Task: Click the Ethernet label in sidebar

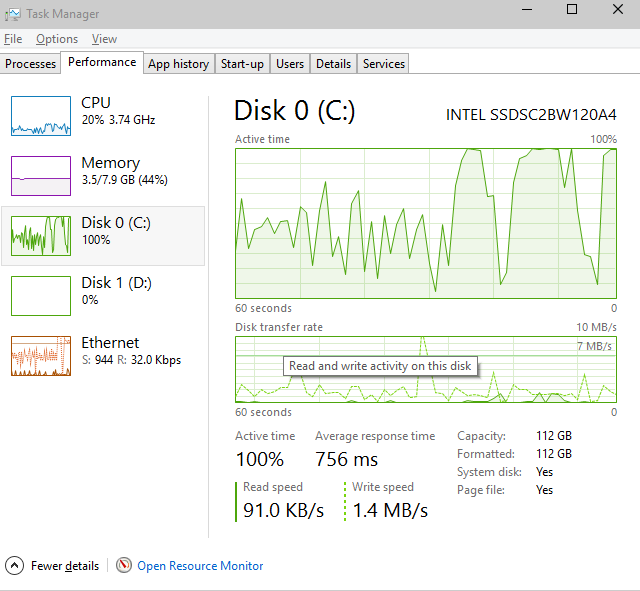Action: click(110, 343)
